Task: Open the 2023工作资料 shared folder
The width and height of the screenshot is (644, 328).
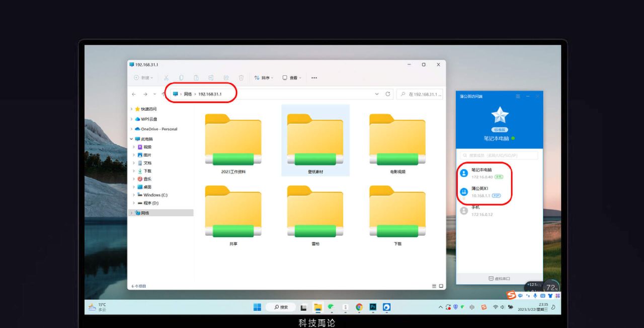Action: [x=233, y=141]
